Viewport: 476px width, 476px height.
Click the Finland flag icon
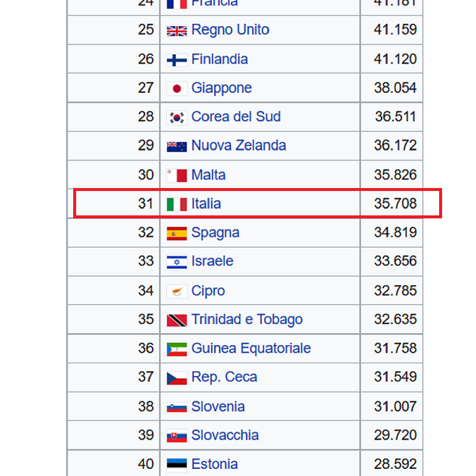[x=177, y=60]
